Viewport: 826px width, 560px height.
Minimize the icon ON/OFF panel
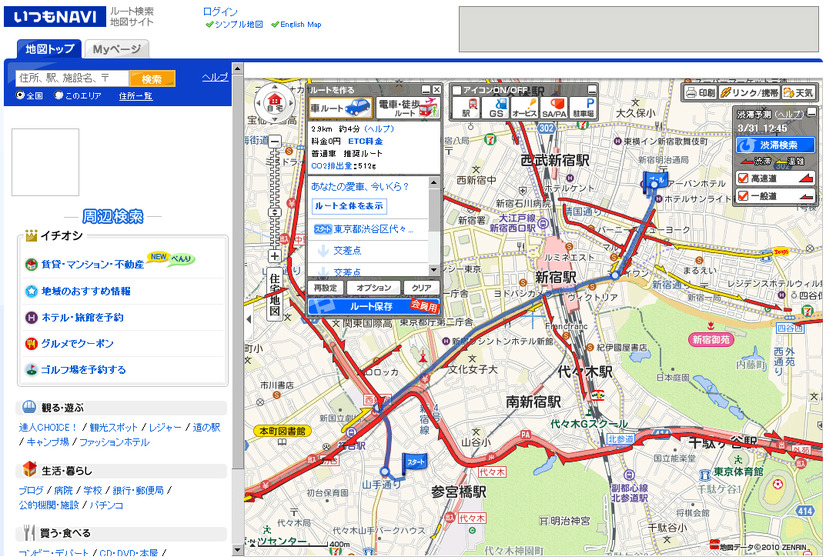click(592, 90)
